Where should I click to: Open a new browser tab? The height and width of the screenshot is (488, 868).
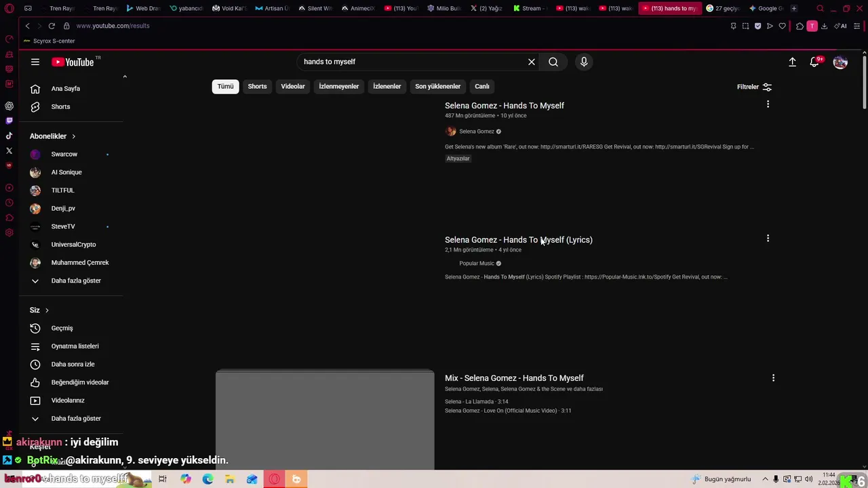[794, 8]
